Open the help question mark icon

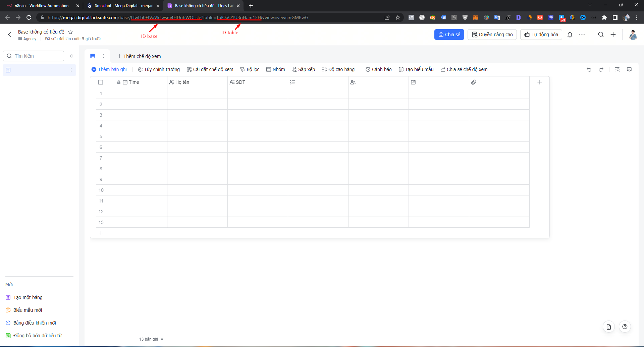(625, 327)
